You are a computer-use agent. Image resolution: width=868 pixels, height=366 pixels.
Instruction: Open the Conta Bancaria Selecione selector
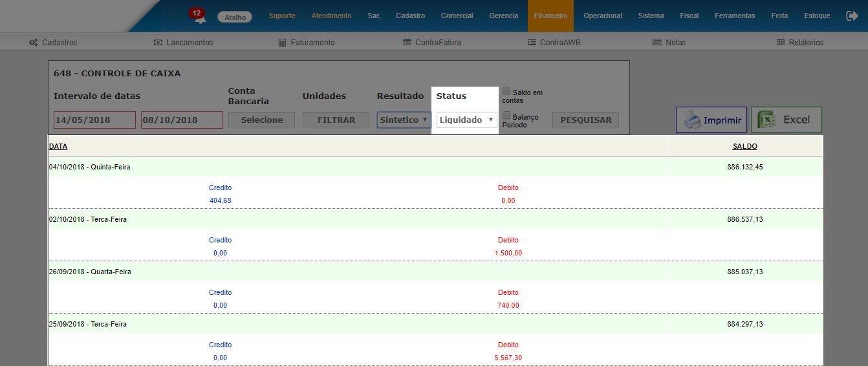pos(262,120)
